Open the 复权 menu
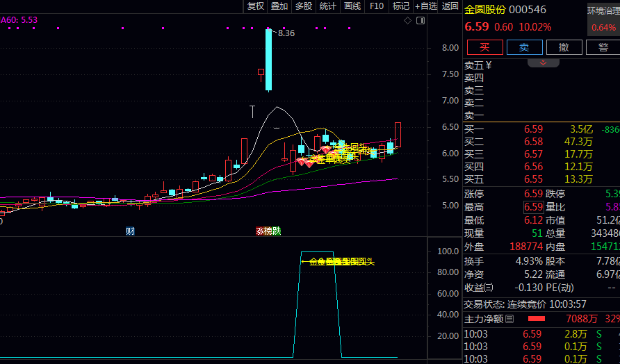Image resolution: width=620 pixels, height=364 pixels. click(x=256, y=6)
